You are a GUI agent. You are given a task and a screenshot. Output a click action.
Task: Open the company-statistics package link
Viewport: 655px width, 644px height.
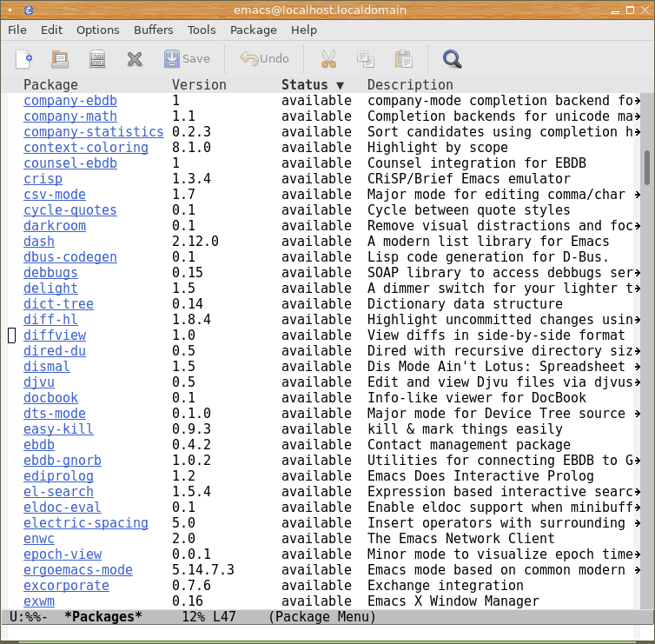pyautogui.click(x=94, y=132)
